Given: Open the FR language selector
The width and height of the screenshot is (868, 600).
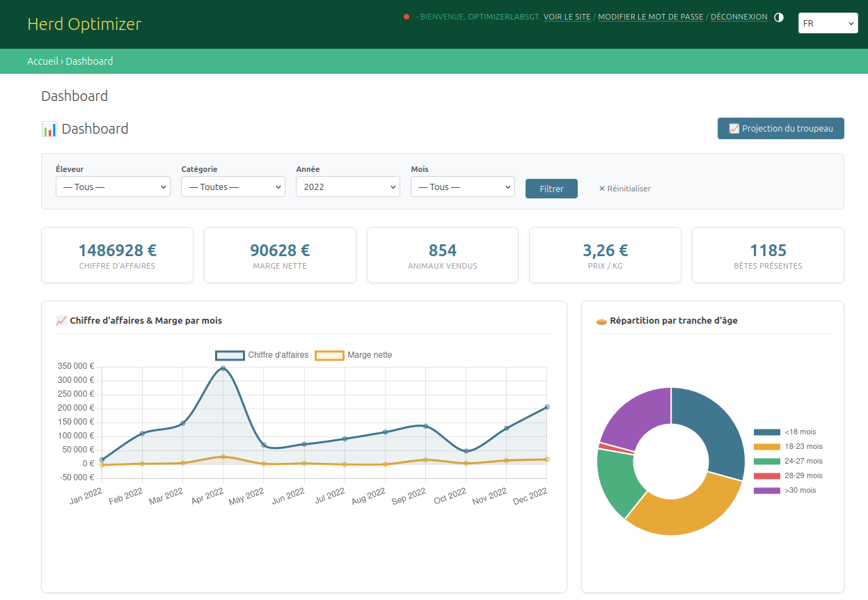Looking at the screenshot, I should (x=828, y=22).
